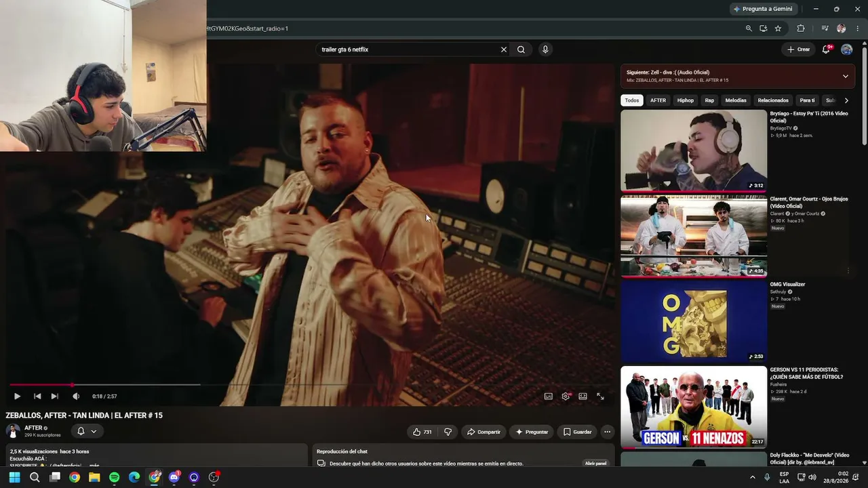The height and width of the screenshot is (488, 868).
Task: Click Abrir panel for the chat replay
Action: 595,464
